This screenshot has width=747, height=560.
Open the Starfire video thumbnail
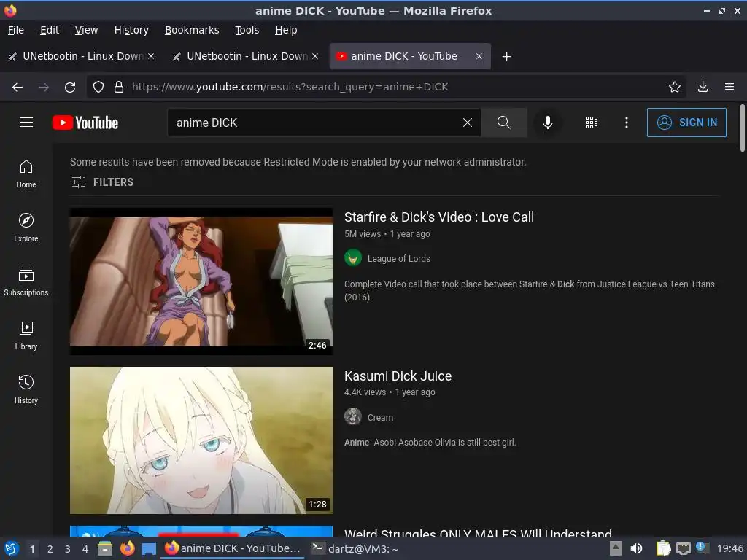click(x=201, y=281)
